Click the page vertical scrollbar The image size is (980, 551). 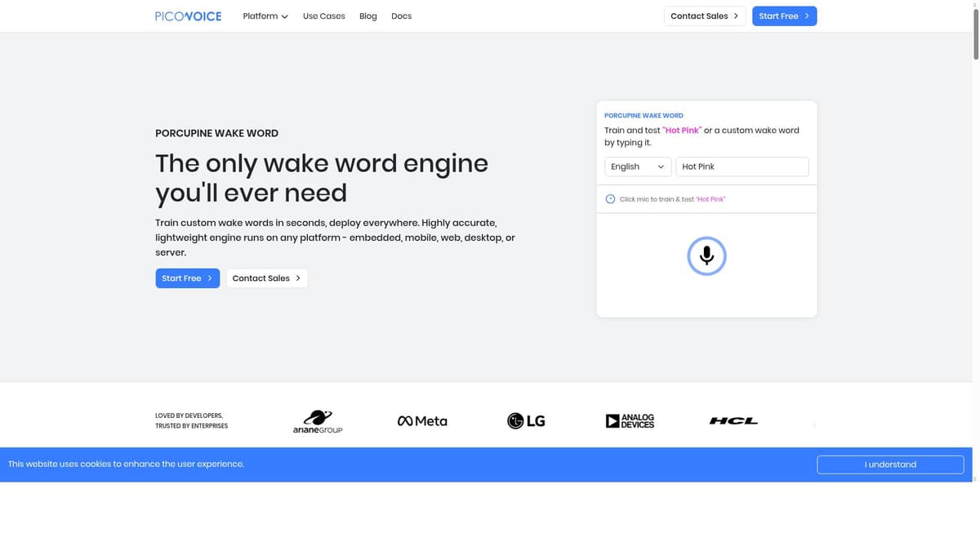(975, 33)
